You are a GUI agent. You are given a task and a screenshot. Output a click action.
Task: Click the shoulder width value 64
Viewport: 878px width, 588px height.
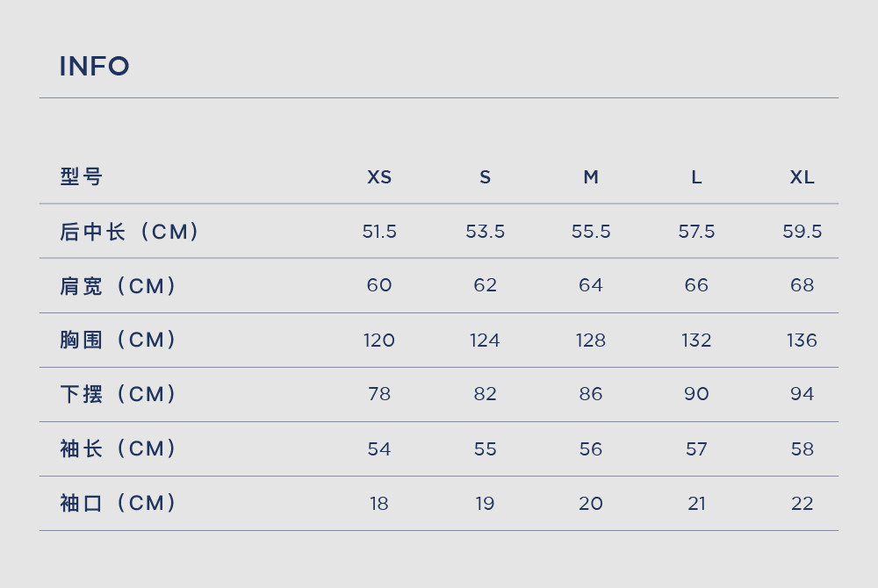(591, 285)
